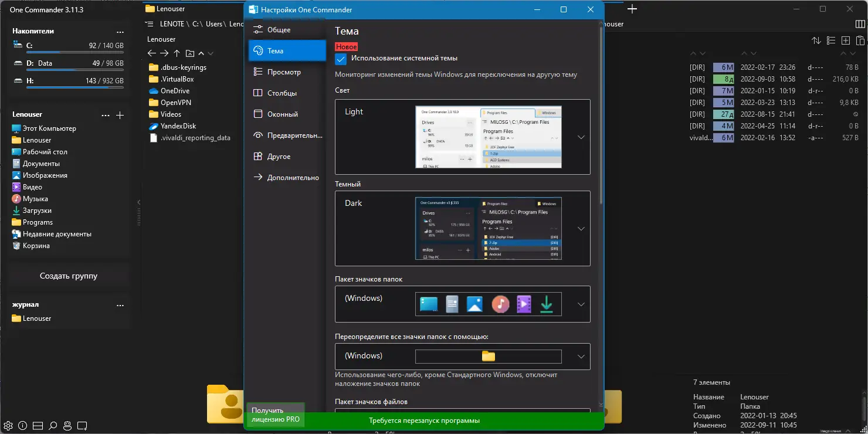Click the robot automation icon in bottom toolbar

(67, 425)
